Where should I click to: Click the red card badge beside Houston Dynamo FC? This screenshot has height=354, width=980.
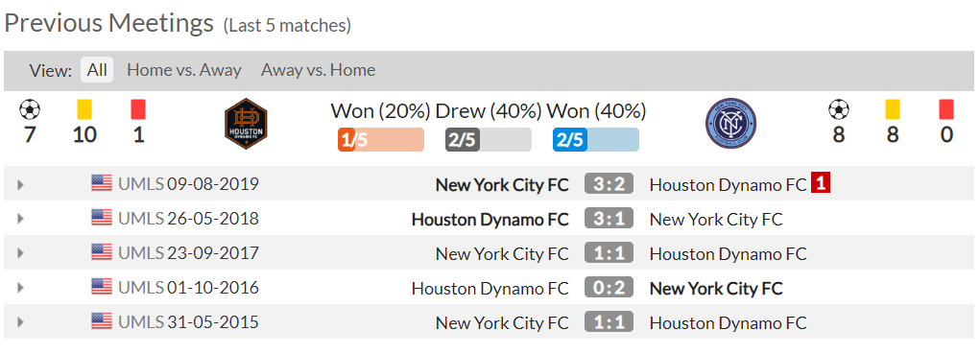[x=821, y=183]
